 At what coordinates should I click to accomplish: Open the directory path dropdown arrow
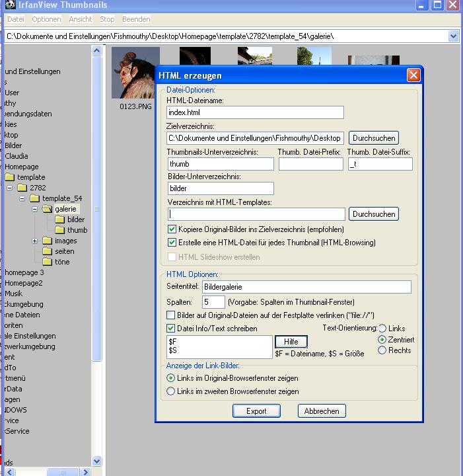(453, 36)
